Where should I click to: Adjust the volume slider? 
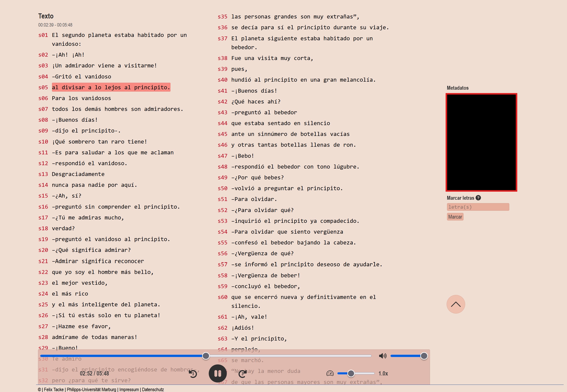[x=409, y=356]
